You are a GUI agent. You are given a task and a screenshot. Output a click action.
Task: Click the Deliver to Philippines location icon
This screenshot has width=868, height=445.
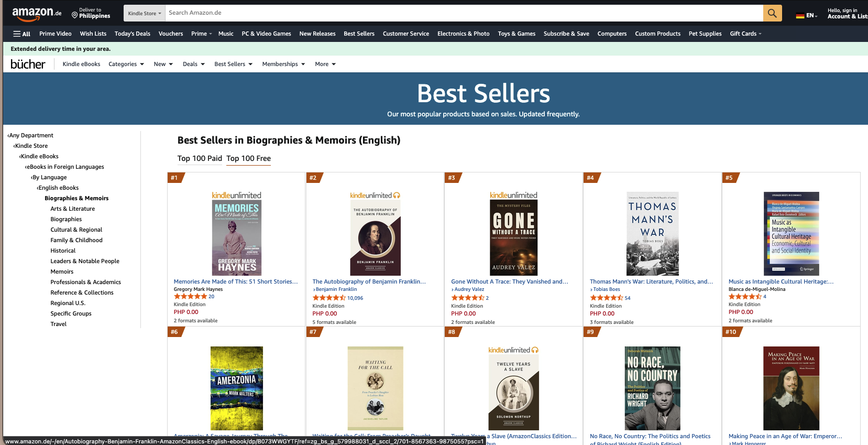point(75,15)
